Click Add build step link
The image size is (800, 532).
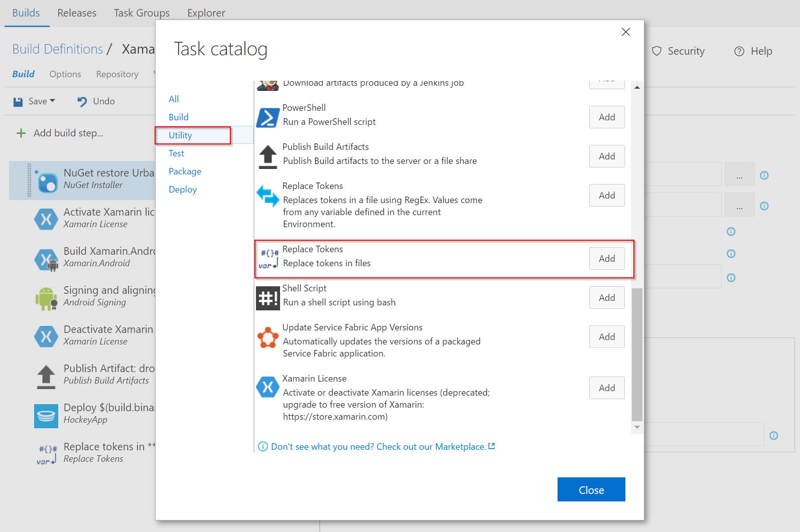(68, 133)
